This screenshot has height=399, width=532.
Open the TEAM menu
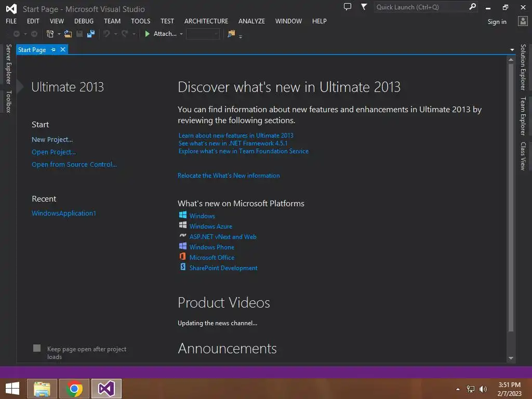tap(112, 21)
